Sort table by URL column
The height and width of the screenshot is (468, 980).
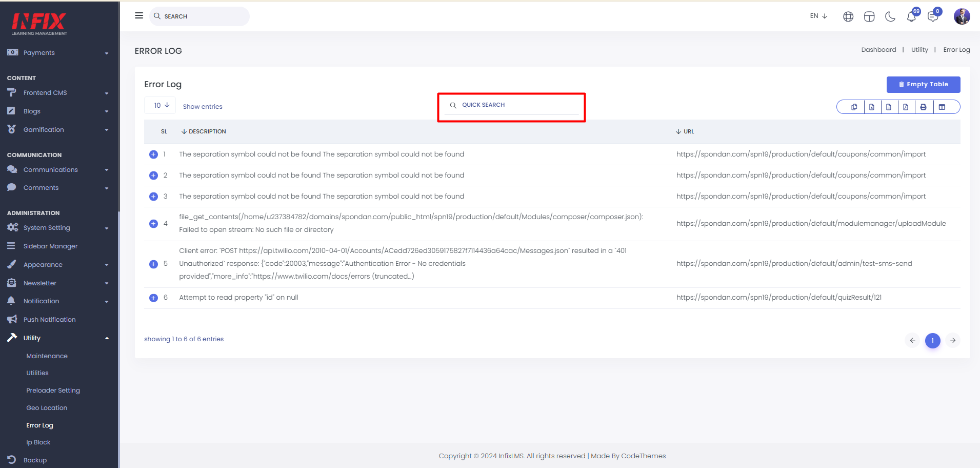(685, 132)
